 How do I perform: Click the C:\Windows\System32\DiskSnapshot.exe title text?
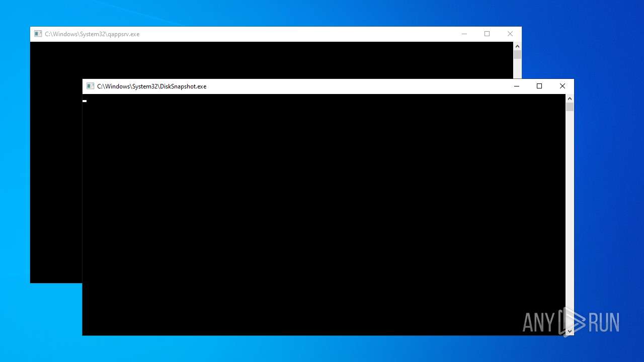(152, 86)
